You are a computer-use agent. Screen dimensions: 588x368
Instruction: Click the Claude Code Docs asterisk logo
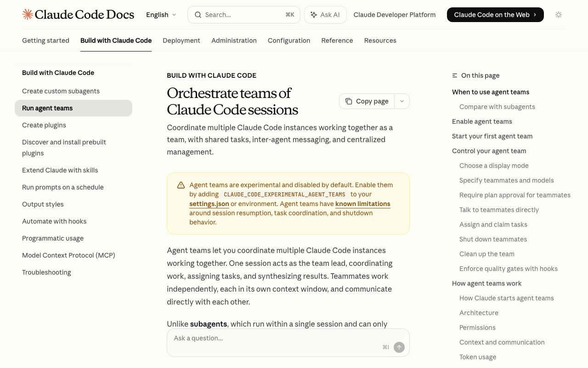point(28,14)
